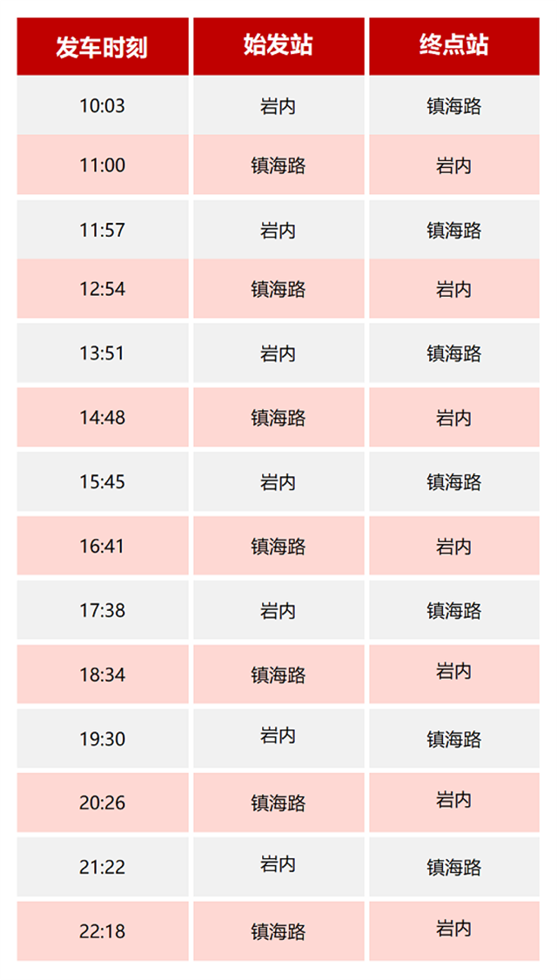Click the 20:26 departure cell

(102, 802)
